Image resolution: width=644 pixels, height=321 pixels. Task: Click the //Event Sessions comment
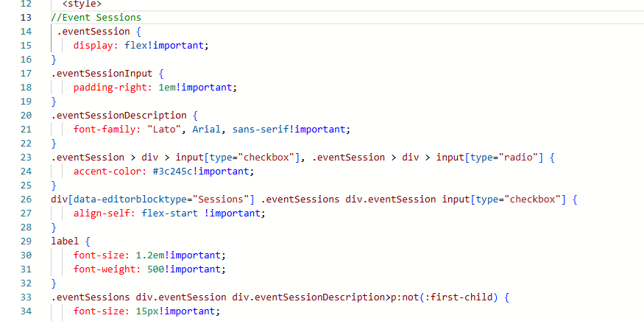point(96,17)
